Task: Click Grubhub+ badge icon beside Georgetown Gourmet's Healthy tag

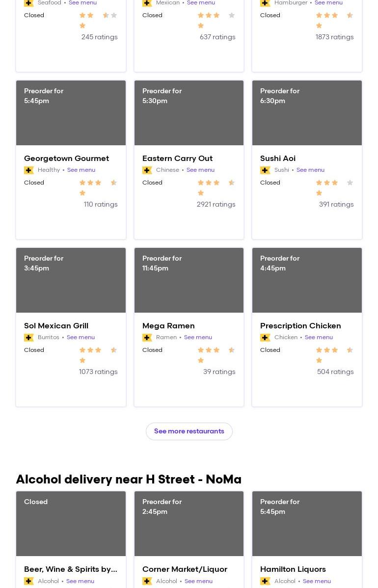Action: [29, 170]
